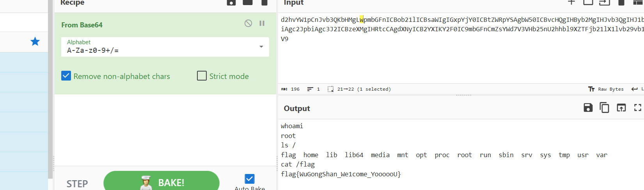The image size is (644, 190).
Task: Click the operations list scrollbar
Action: click(50, 90)
